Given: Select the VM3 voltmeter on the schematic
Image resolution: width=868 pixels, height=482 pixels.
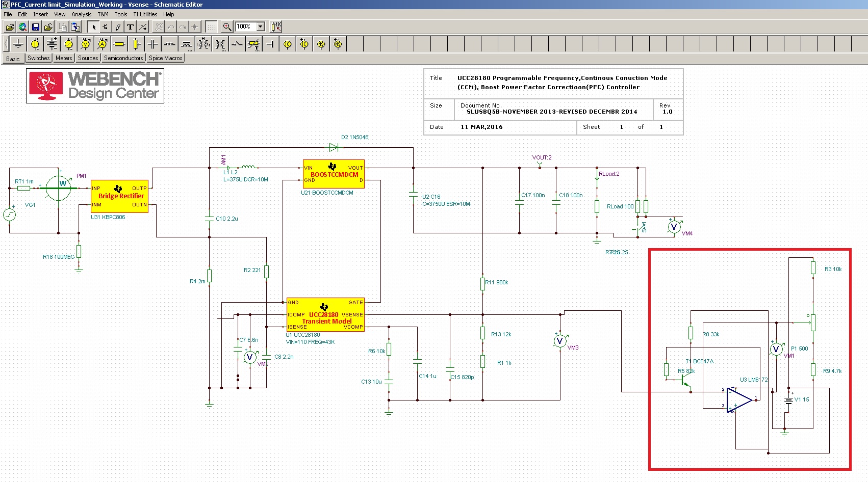Looking at the screenshot, I should pos(560,341).
